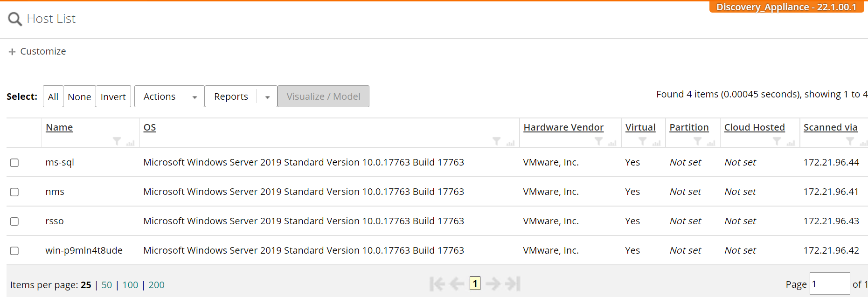Sort by the Name column header
The width and height of the screenshot is (868, 297).
[59, 127]
